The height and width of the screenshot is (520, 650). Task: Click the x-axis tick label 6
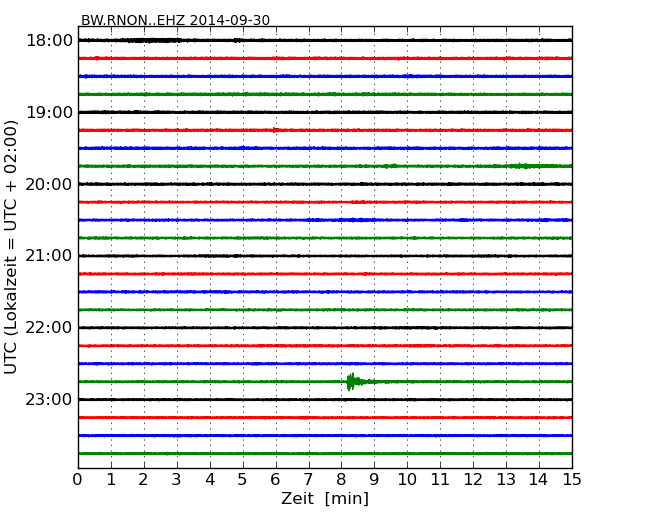[276, 480]
